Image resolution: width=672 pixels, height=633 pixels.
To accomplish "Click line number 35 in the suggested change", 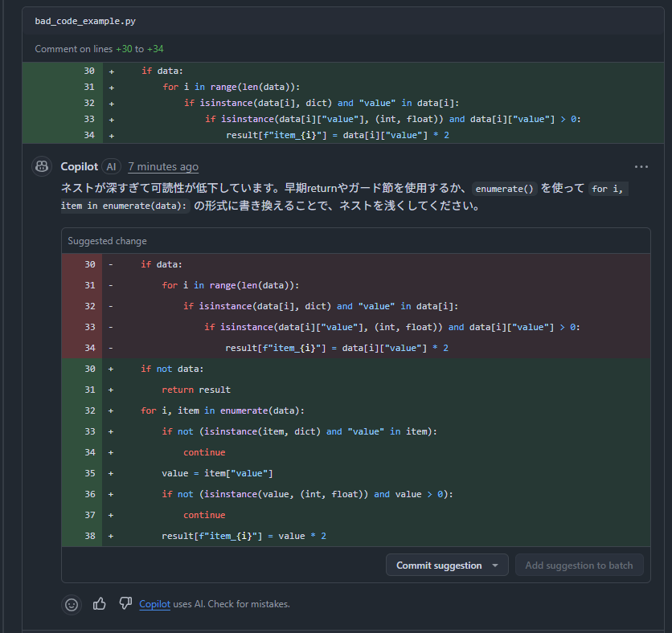I will [90, 473].
